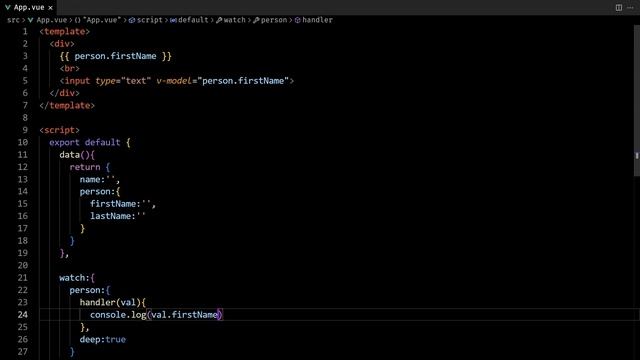The image size is (640, 360).
Task: Click line number 24 in the gutter
Action: click(22, 315)
